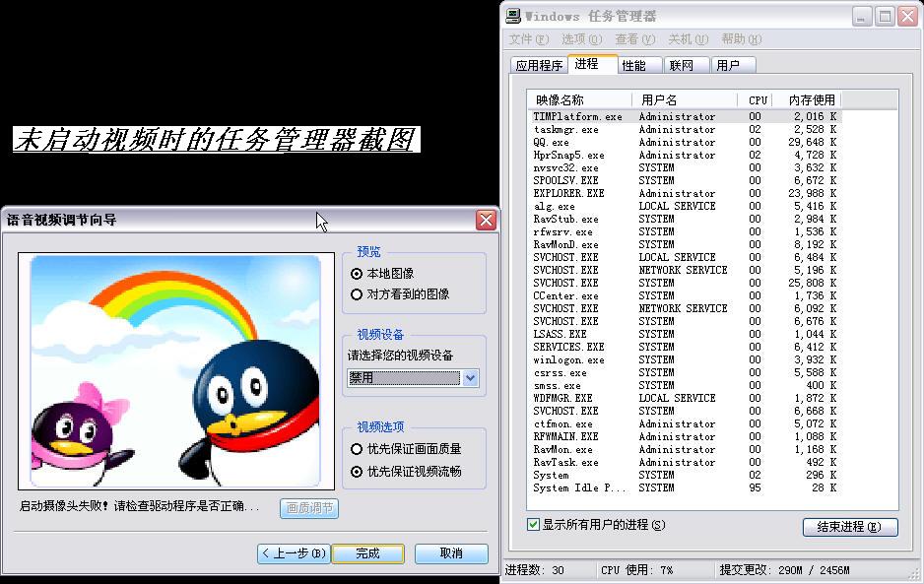Open the 查看 menu in Task Manager
Viewport: 924px width, 584px height.
(x=635, y=39)
